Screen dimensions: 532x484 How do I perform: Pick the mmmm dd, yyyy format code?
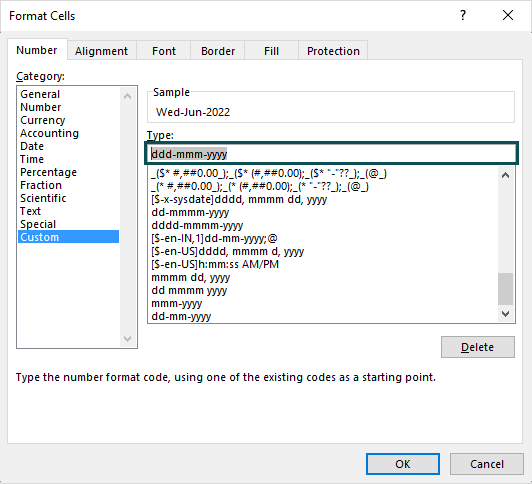tap(323, 277)
